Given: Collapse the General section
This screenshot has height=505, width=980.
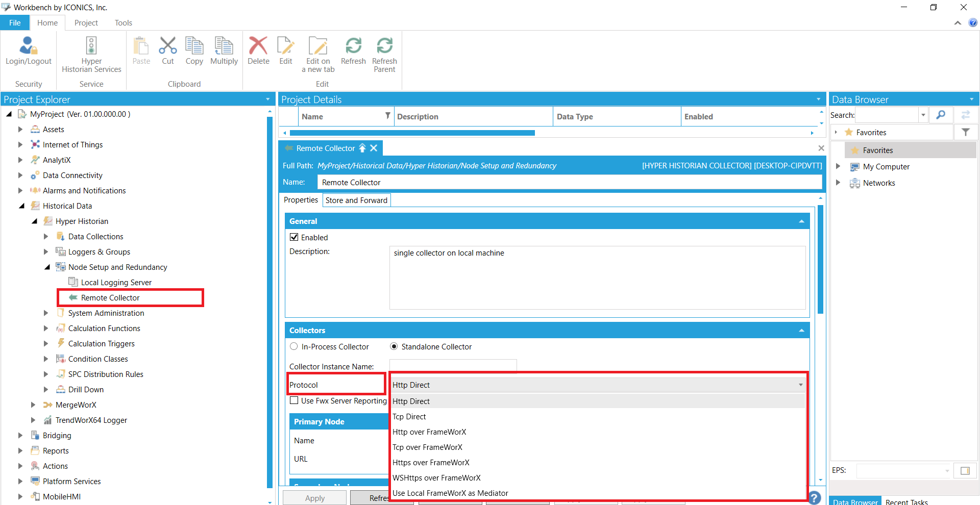Looking at the screenshot, I should pyautogui.click(x=801, y=221).
